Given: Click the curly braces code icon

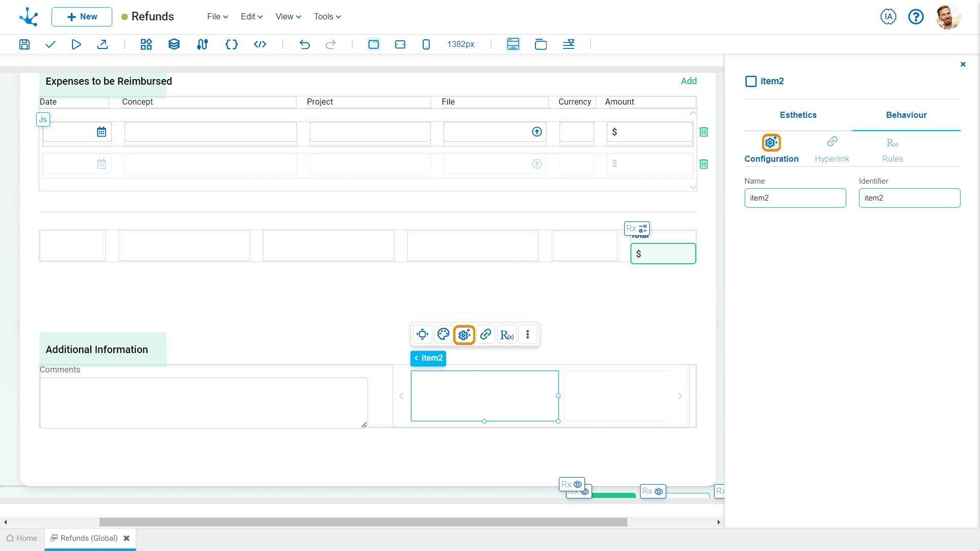Looking at the screenshot, I should 231,44.
